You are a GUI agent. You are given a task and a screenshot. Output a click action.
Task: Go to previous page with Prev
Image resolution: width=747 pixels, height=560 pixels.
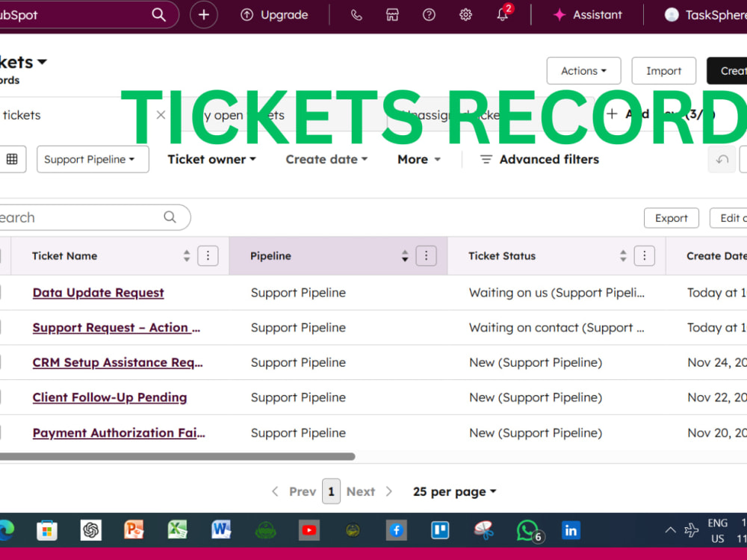294,491
